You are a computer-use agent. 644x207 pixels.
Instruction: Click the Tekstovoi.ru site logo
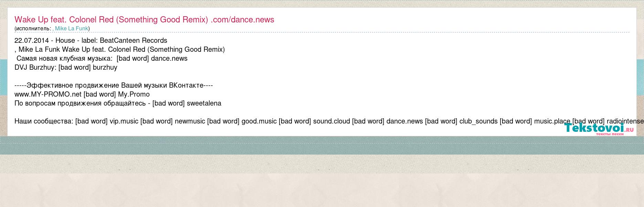(x=599, y=129)
